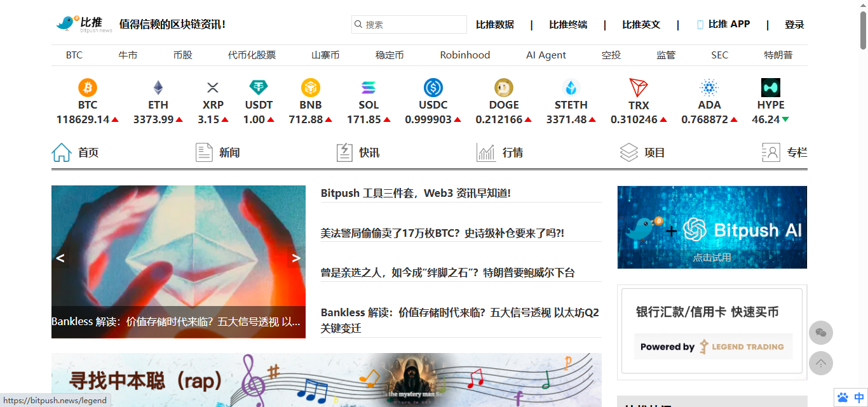This screenshot has height=407, width=868.
Task: Select the 代币化股票 topic tag
Action: tap(252, 55)
